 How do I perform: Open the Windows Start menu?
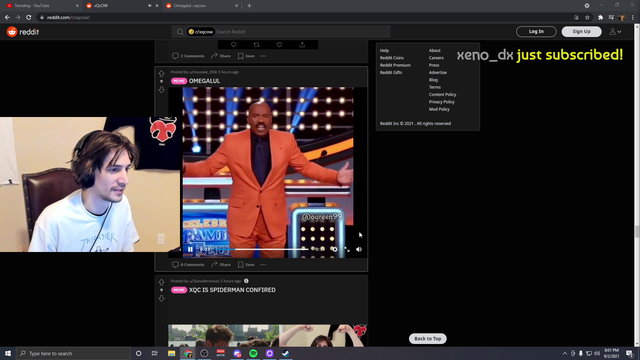click(x=8, y=353)
